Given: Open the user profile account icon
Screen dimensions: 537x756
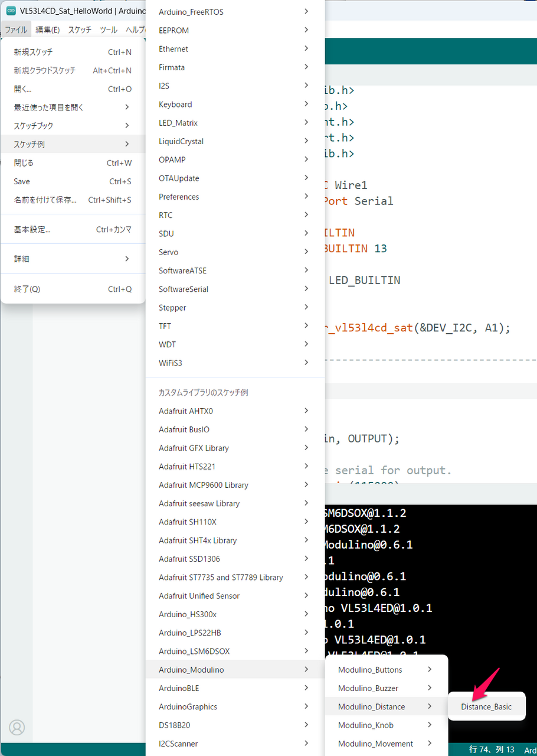Looking at the screenshot, I should click(x=17, y=727).
